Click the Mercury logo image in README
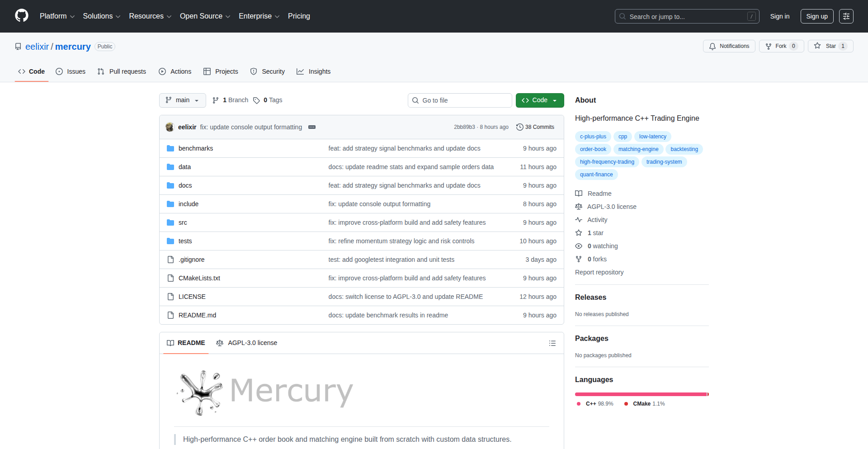This screenshot has width=868, height=449. 265,392
